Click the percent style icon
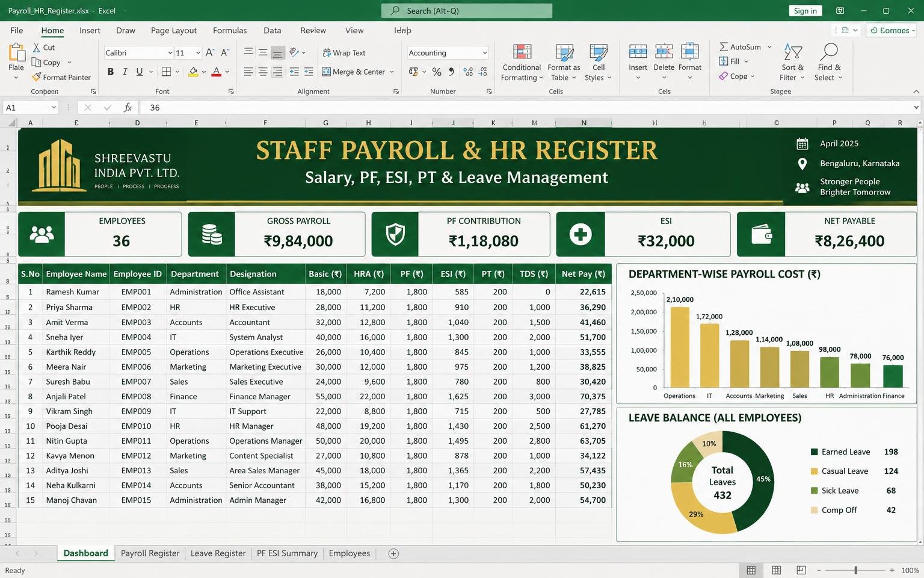The image size is (924, 578). click(437, 72)
